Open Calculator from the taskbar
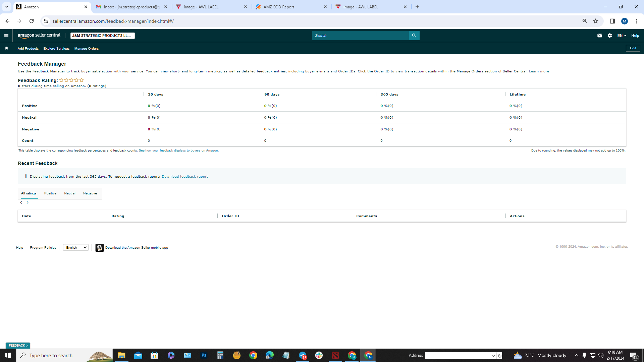Viewport: 644px width, 362px height. point(220,355)
